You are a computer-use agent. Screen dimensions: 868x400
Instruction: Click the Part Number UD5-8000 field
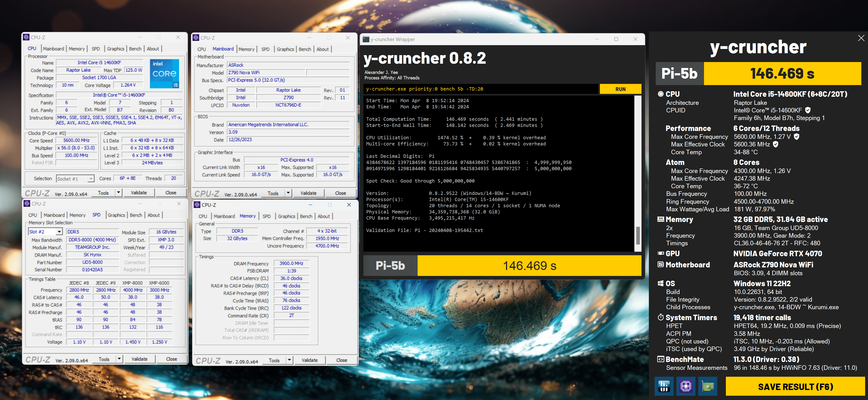pos(93,262)
